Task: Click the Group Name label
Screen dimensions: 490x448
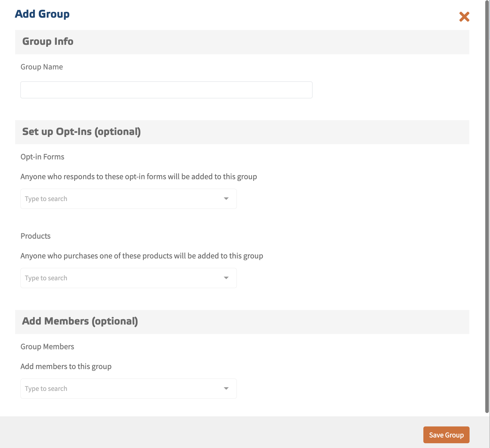Action: coord(42,67)
